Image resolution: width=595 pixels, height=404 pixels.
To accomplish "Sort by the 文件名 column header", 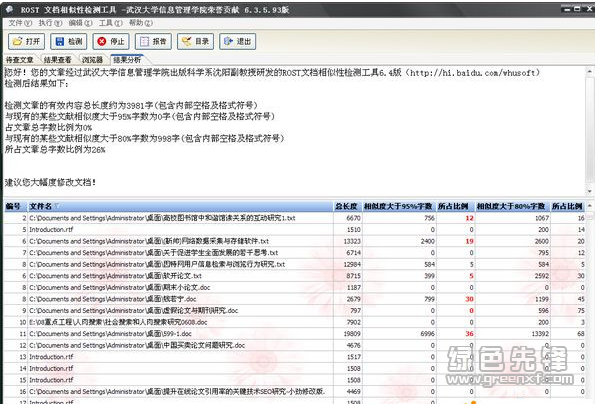I will point(180,206).
